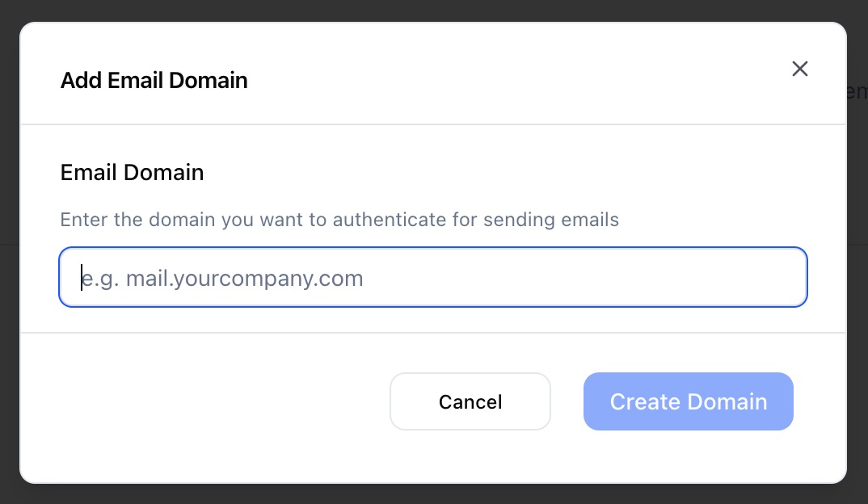868x504 pixels.
Task: Click empty footer area left of Cancel
Action: pos(210,401)
